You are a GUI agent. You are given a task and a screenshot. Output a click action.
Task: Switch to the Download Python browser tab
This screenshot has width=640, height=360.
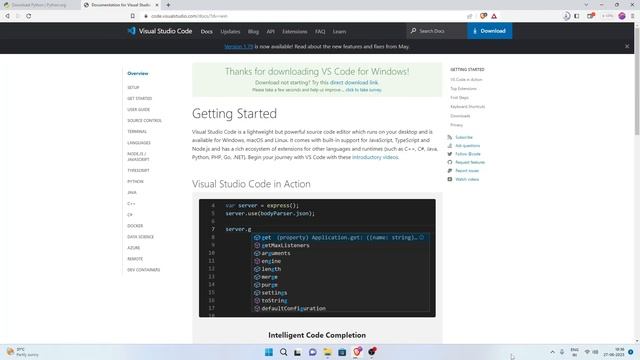pyautogui.click(x=40, y=5)
